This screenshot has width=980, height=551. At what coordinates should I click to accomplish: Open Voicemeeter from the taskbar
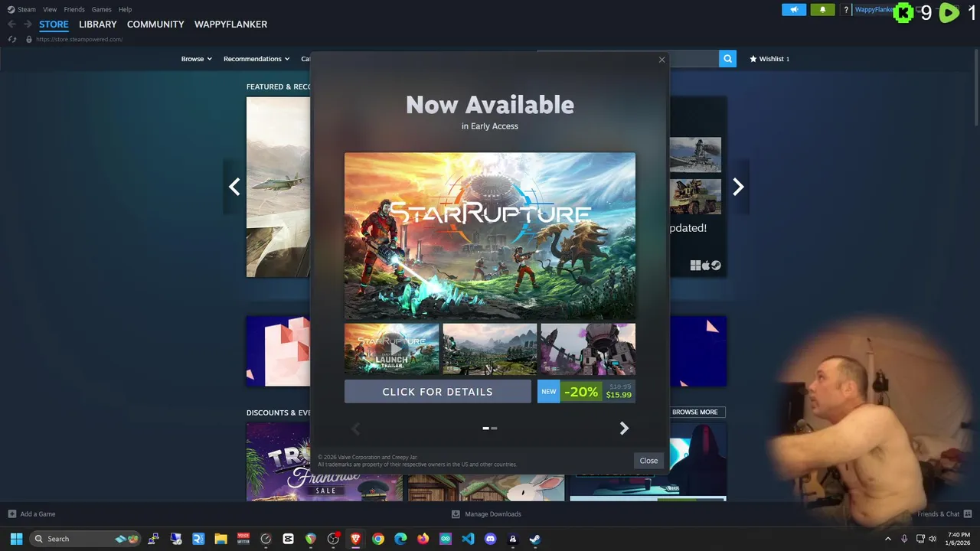(243, 539)
